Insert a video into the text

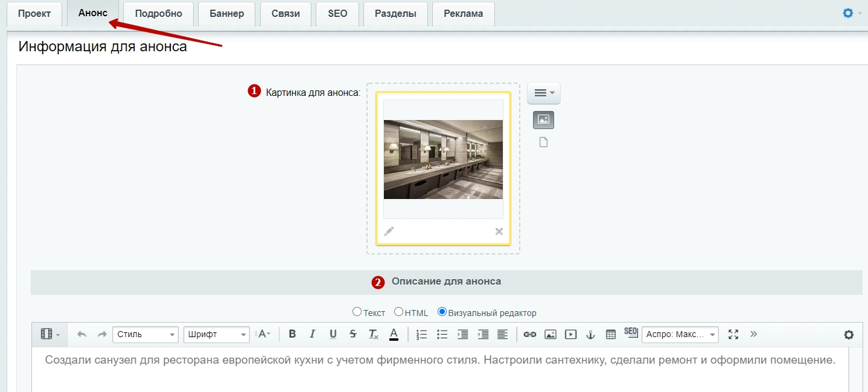point(570,334)
